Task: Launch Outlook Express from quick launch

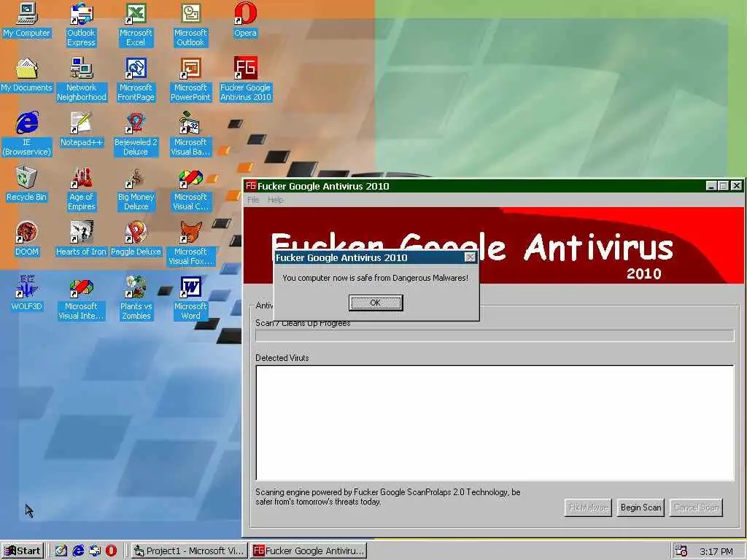Action: [x=94, y=551]
